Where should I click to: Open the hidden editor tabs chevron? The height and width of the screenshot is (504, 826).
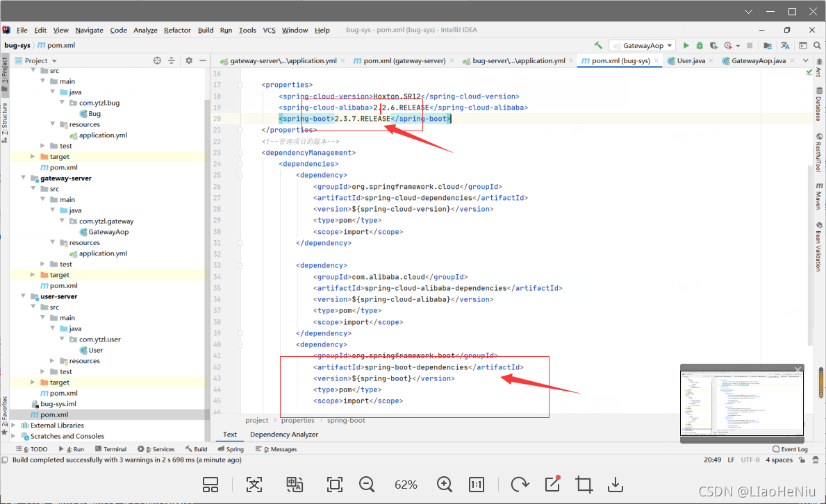tap(806, 60)
